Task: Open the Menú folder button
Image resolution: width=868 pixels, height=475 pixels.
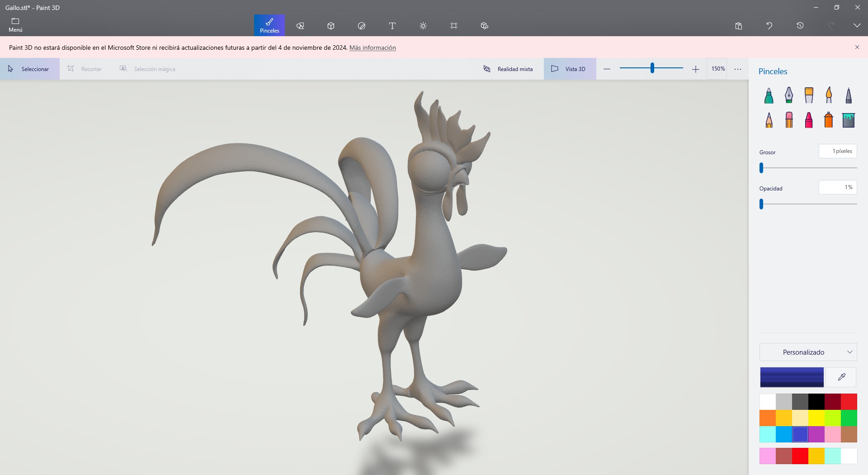Action: 15,25
